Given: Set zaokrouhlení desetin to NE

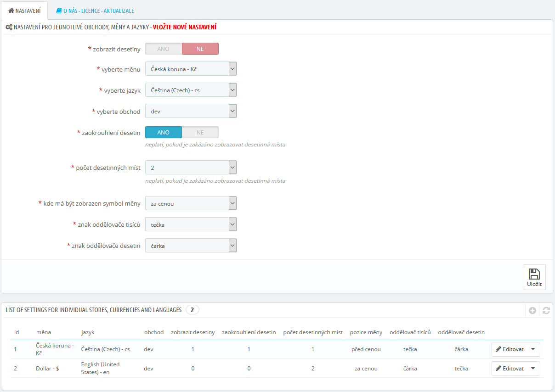Looking at the screenshot, I should coord(200,132).
